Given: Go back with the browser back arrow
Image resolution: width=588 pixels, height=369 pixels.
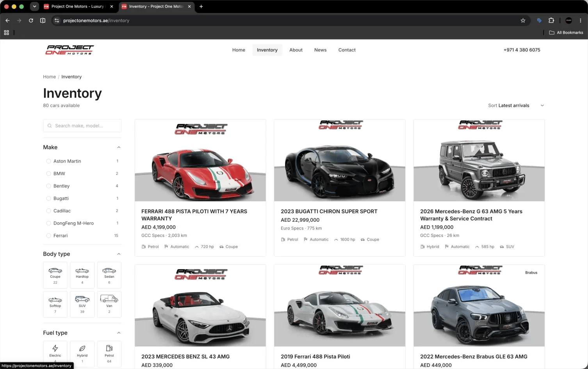Looking at the screenshot, I should 7,20.
